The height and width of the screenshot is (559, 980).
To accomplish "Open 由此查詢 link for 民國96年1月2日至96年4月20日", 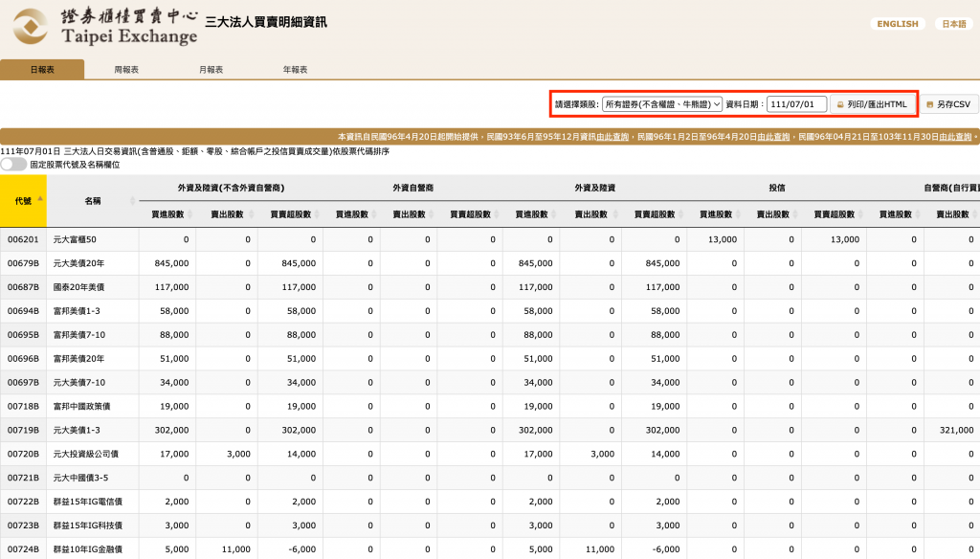I will 773,136.
